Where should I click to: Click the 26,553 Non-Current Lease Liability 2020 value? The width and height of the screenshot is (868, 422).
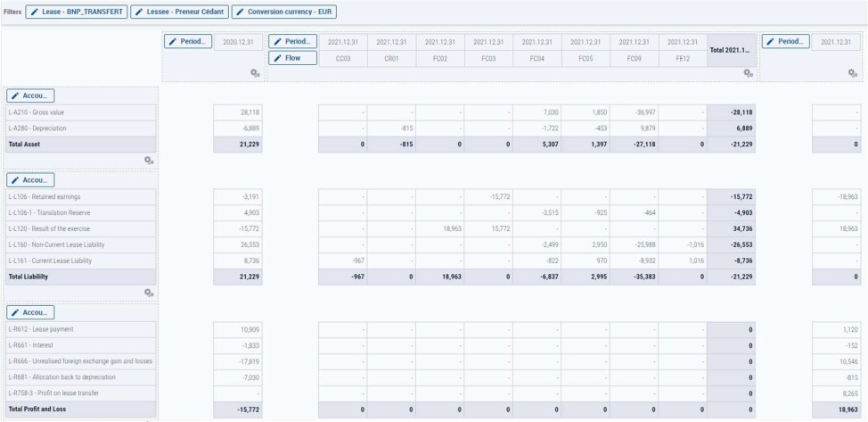(238, 245)
